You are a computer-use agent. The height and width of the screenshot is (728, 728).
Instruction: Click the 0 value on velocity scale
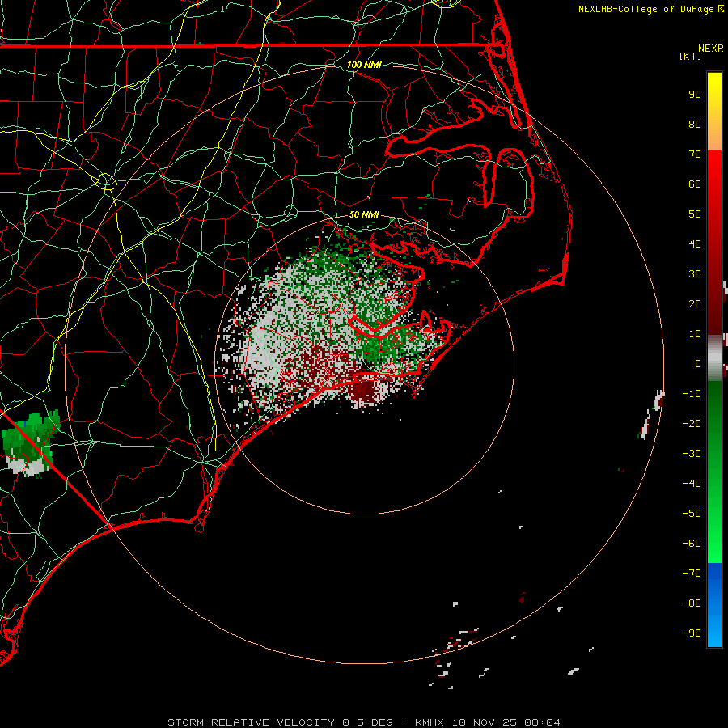[x=698, y=363]
